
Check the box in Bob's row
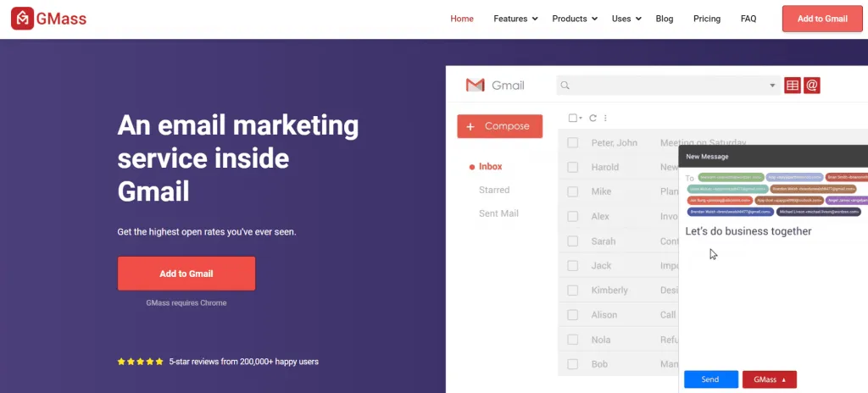click(x=572, y=364)
